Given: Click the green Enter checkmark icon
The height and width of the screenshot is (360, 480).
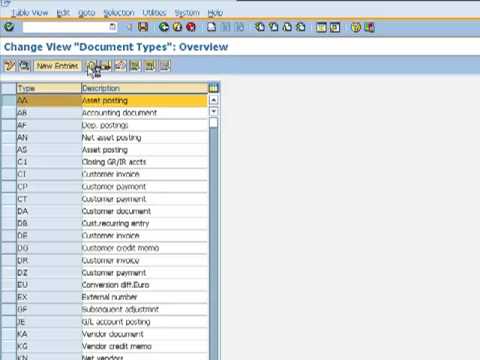Looking at the screenshot, I should 9,27.
